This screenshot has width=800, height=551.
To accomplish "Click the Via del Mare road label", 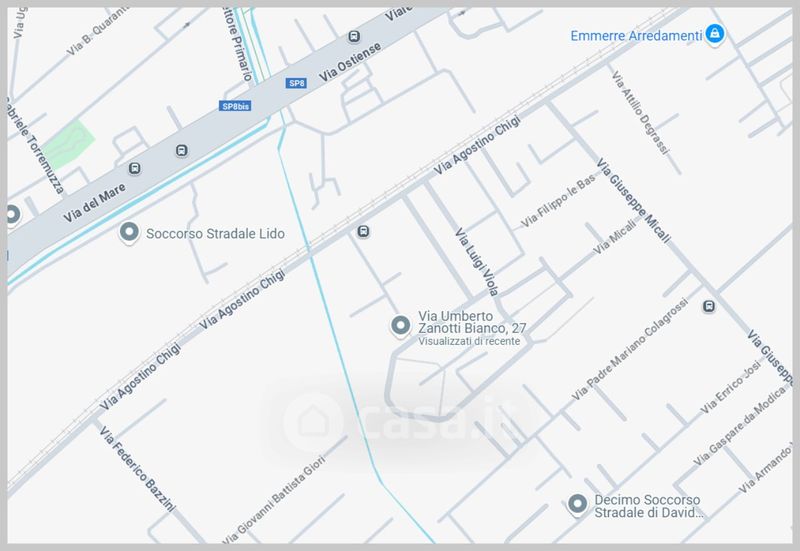I will pos(94,203).
